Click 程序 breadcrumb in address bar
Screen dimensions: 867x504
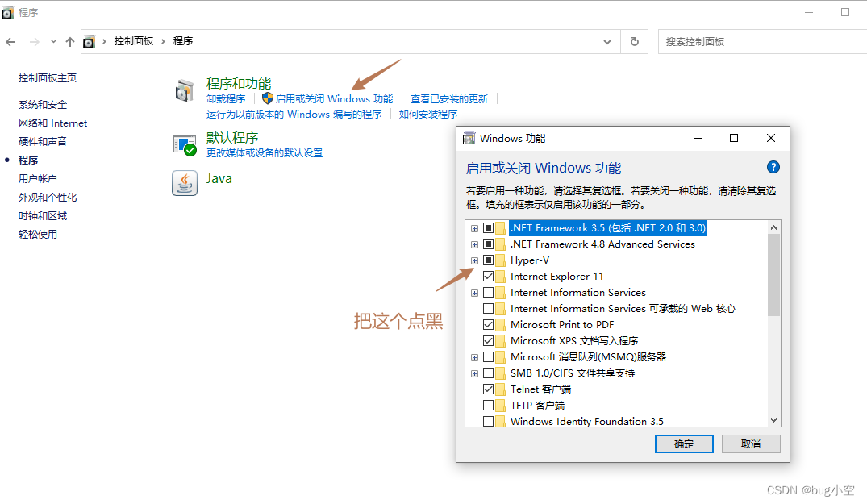(183, 41)
